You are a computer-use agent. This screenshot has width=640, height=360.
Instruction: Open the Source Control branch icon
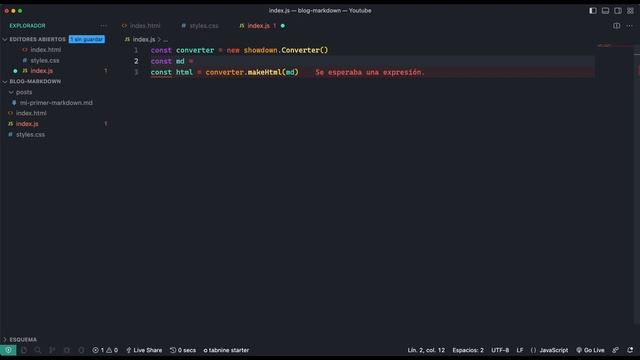click(x=52, y=350)
